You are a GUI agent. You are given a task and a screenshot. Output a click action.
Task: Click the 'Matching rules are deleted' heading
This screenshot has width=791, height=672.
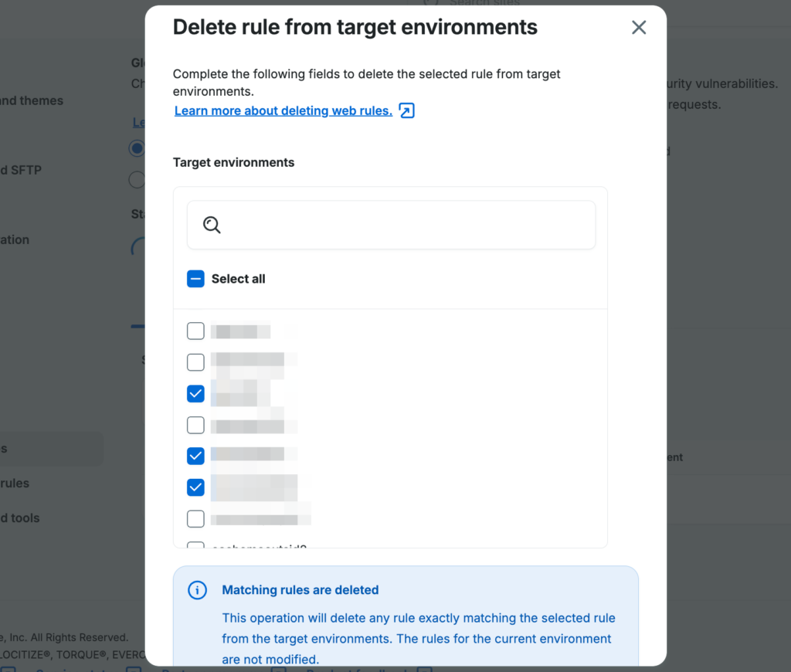[300, 590]
